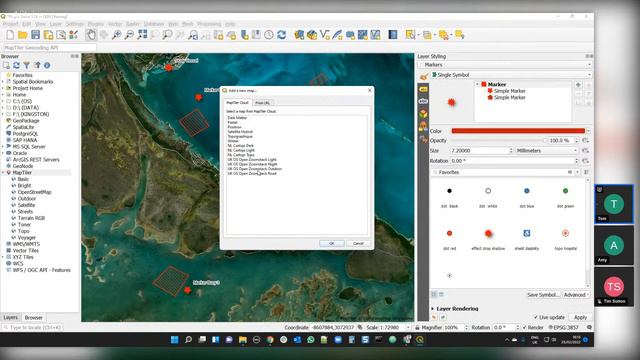
Task: Toggle data-defined override for Rotation
Action: (x=585, y=161)
